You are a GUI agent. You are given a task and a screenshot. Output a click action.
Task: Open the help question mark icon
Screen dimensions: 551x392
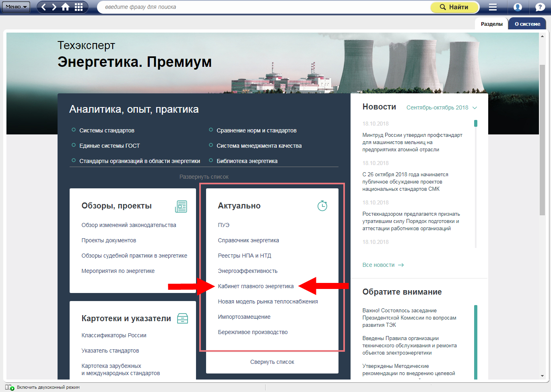point(540,7)
